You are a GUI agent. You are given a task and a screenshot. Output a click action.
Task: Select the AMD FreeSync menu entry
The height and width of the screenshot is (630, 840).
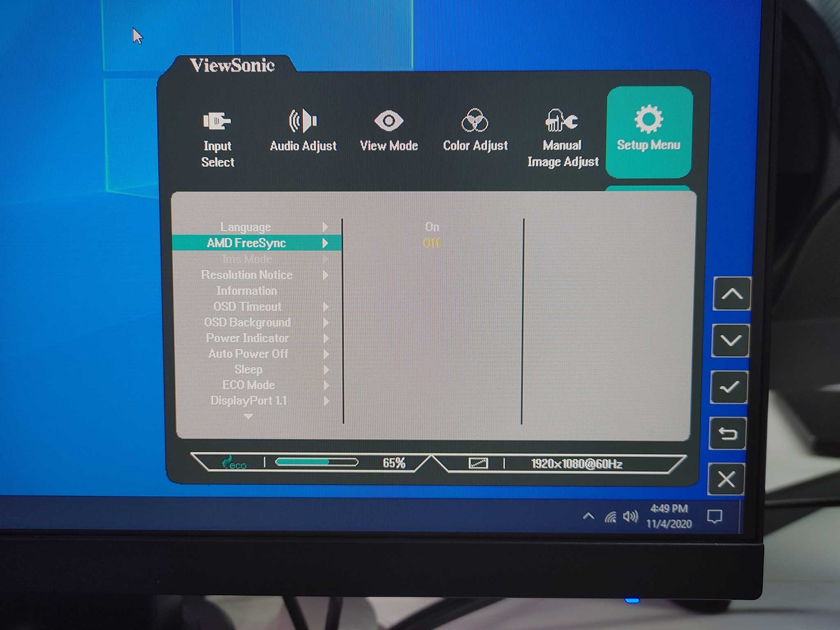pos(247,243)
